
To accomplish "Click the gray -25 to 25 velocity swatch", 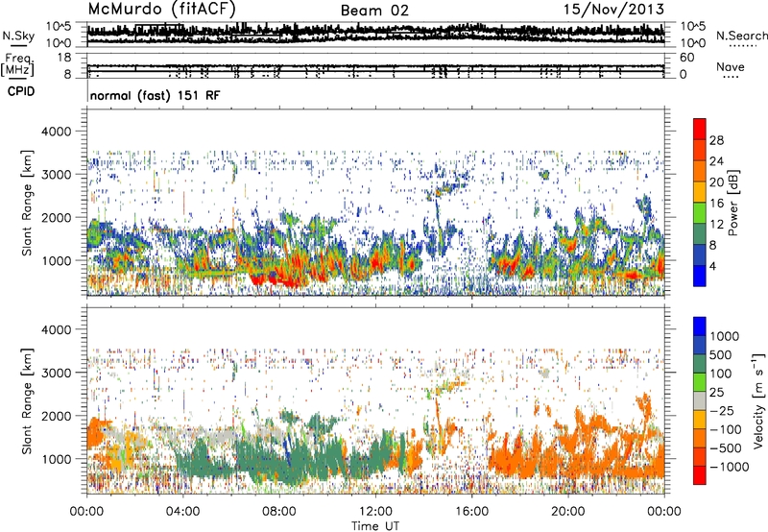I will point(700,400).
